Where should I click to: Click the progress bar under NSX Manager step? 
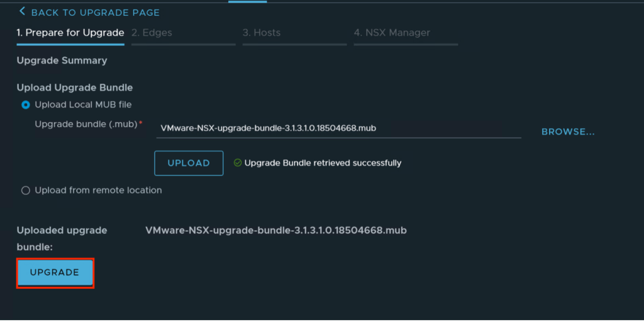[406, 45]
